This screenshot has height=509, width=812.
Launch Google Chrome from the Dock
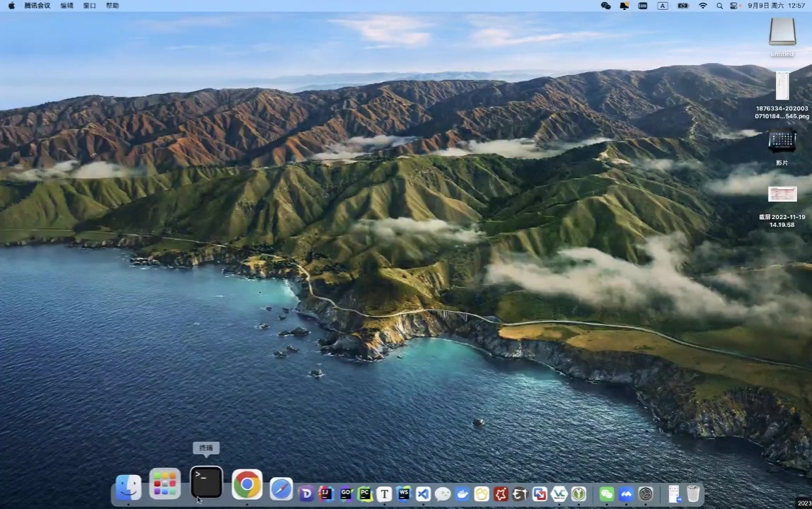pyautogui.click(x=247, y=484)
